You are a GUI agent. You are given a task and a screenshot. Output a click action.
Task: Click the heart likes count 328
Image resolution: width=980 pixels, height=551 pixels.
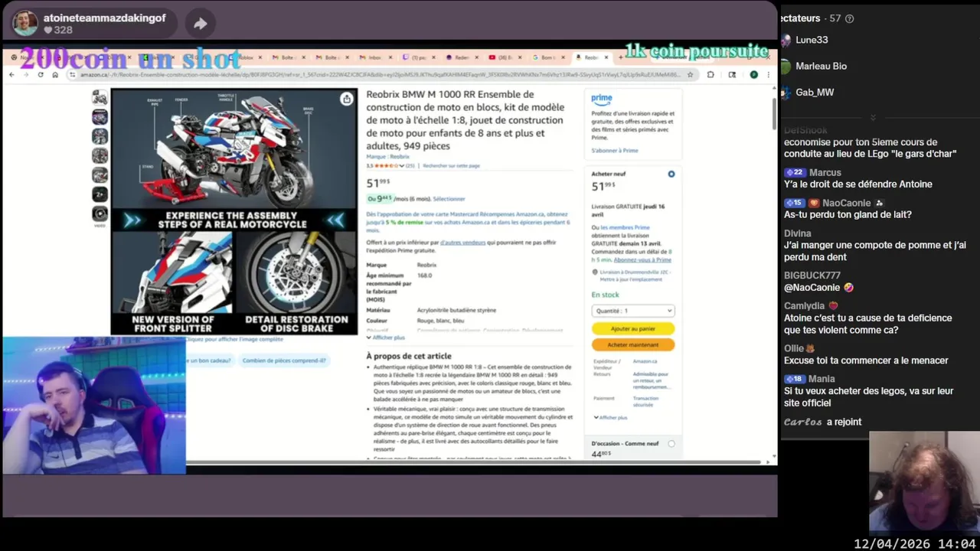(x=57, y=31)
